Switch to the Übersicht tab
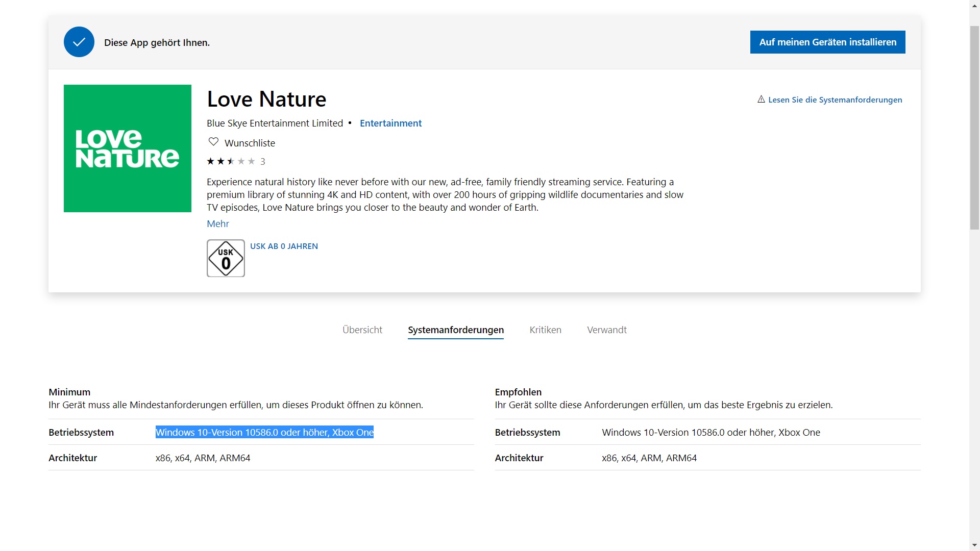 click(x=362, y=330)
